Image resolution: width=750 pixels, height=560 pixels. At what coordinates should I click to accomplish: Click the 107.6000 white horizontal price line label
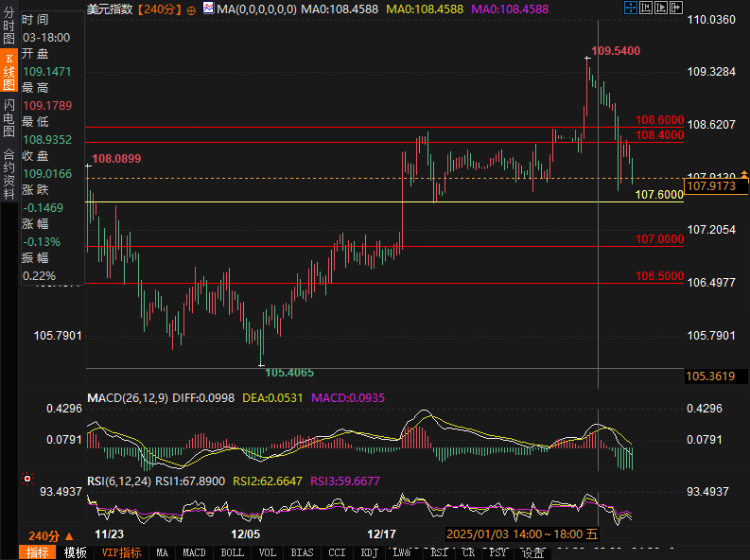tap(659, 194)
